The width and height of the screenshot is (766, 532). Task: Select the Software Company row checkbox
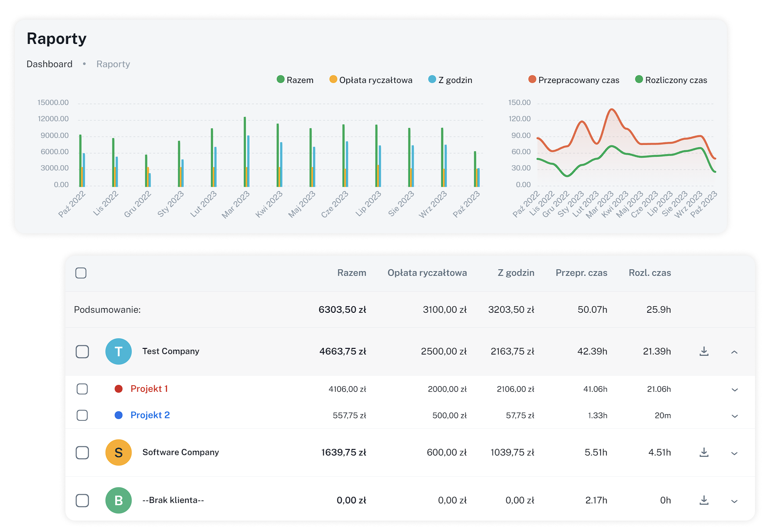tap(82, 452)
